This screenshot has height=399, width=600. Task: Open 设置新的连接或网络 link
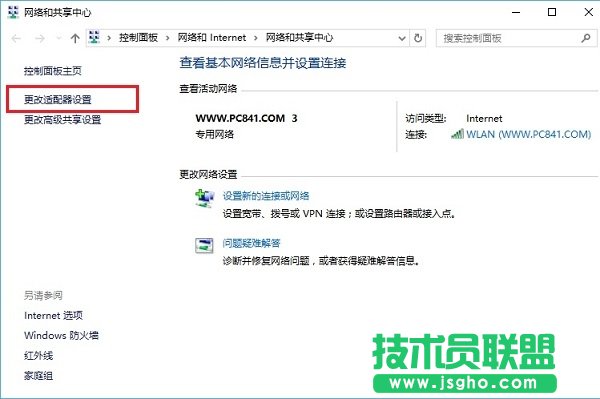click(266, 196)
